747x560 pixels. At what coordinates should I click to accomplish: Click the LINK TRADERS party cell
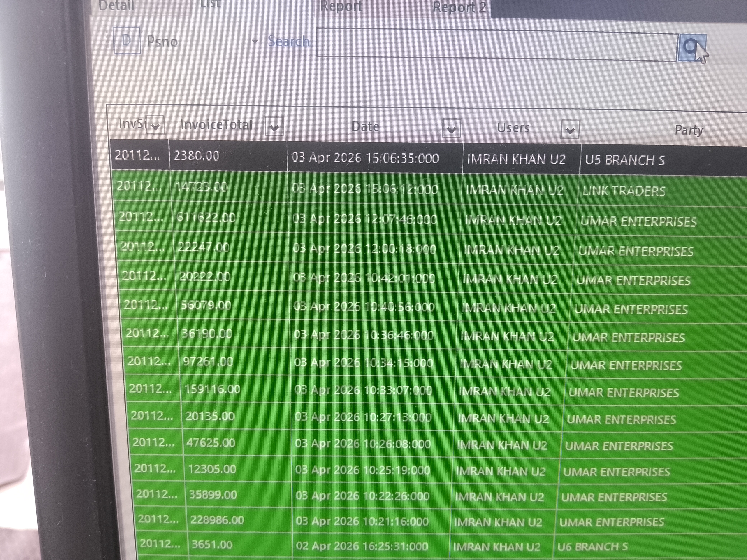662,191
